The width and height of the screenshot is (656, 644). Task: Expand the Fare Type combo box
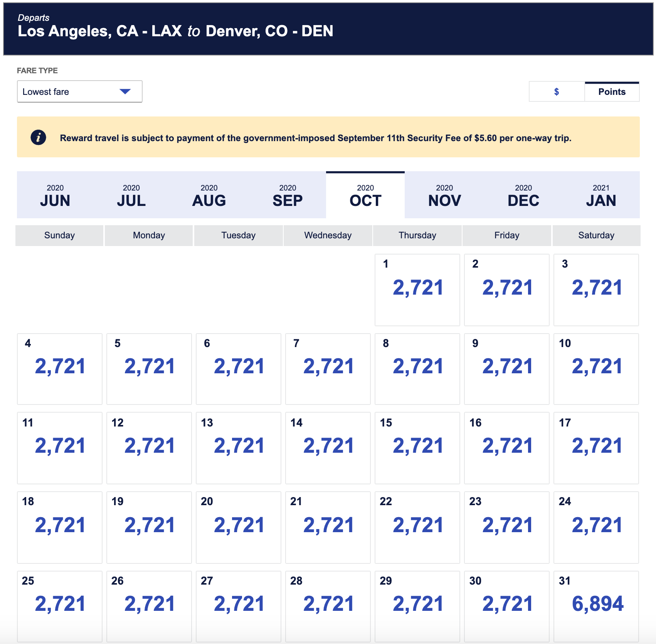[x=79, y=91]
